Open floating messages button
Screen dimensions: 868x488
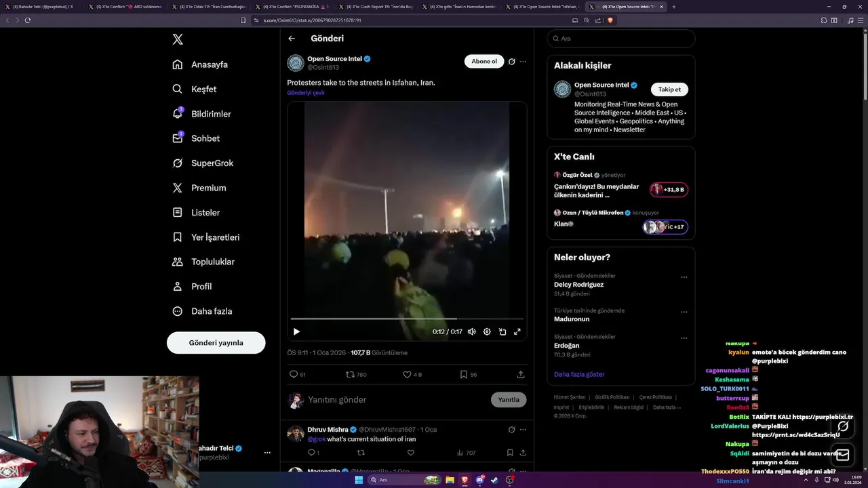pyautogui.click(x=843, y=455)
